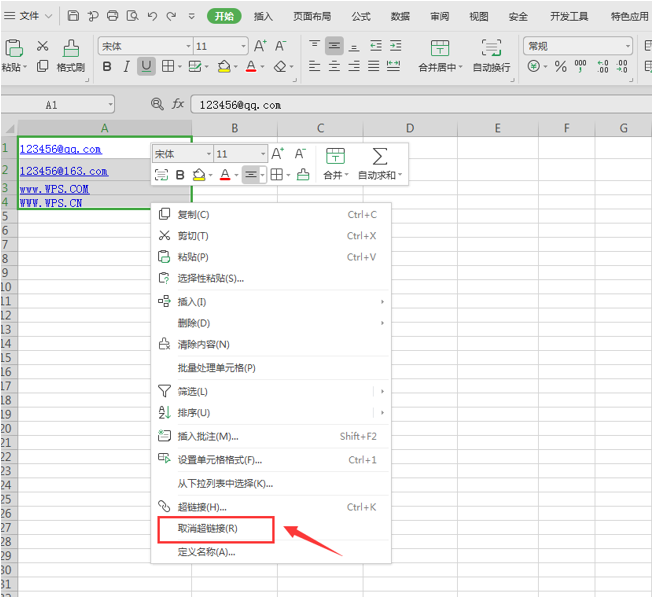Click the Undo arrow icon

point(152,16)
